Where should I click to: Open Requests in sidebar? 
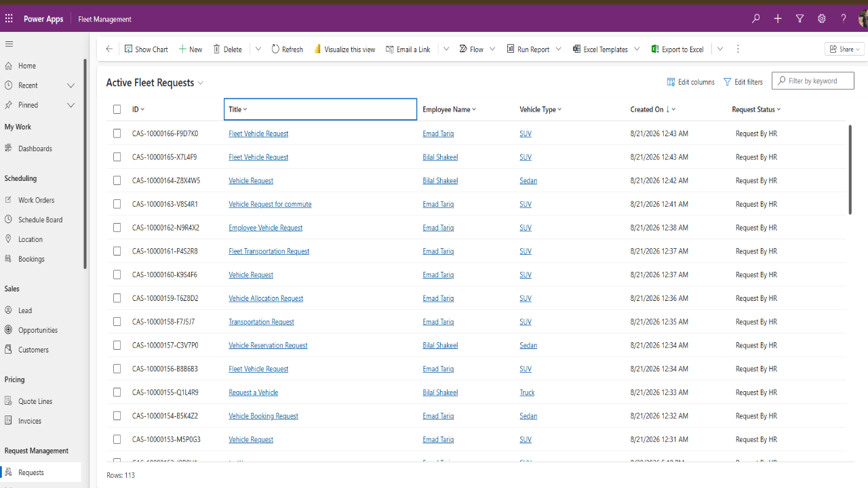tap(41, 472)
